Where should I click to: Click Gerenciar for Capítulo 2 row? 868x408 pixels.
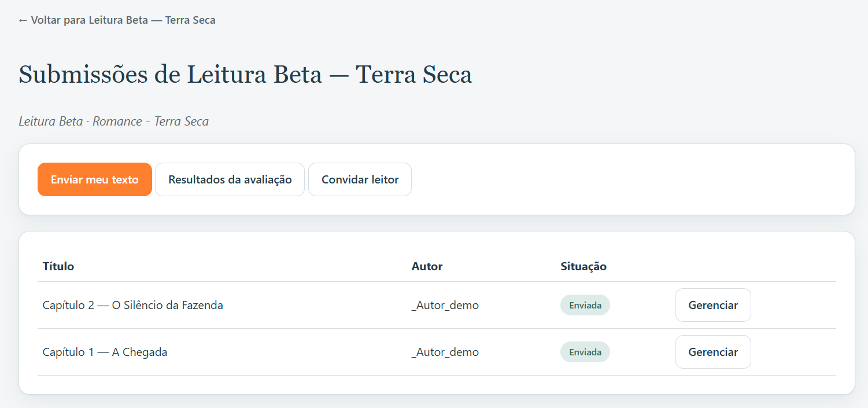(713, 305)
